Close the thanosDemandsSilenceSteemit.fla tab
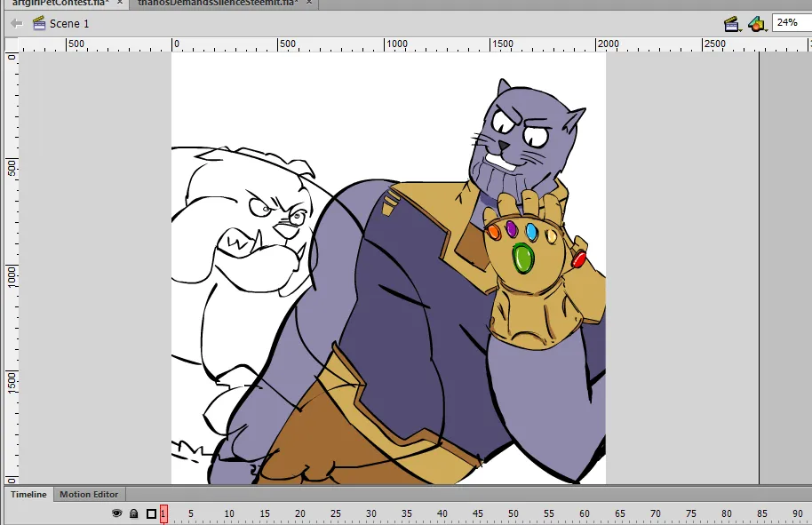Screen dimensions: 812x525 tap(308, 3)
